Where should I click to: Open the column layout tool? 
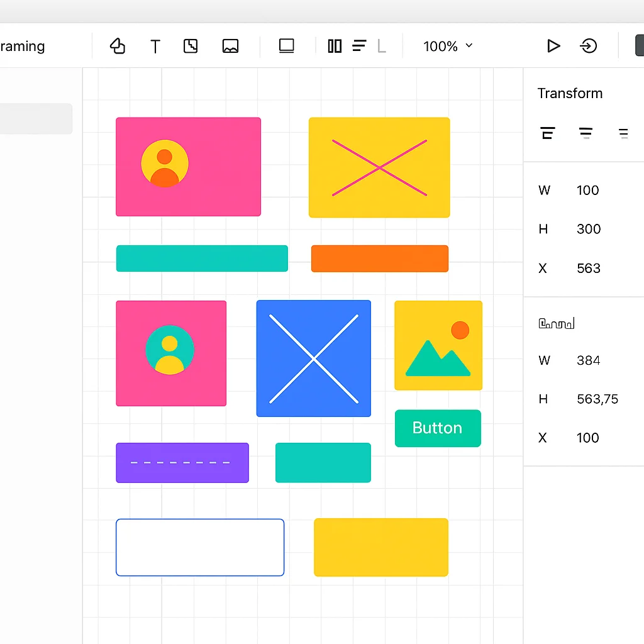(x=334, y=46)
